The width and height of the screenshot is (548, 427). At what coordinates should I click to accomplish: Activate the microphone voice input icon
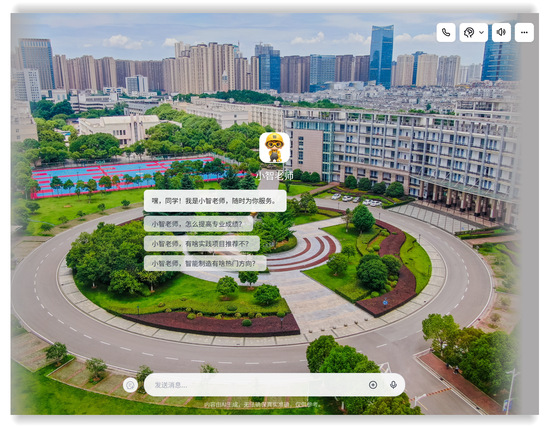point(393,385)
